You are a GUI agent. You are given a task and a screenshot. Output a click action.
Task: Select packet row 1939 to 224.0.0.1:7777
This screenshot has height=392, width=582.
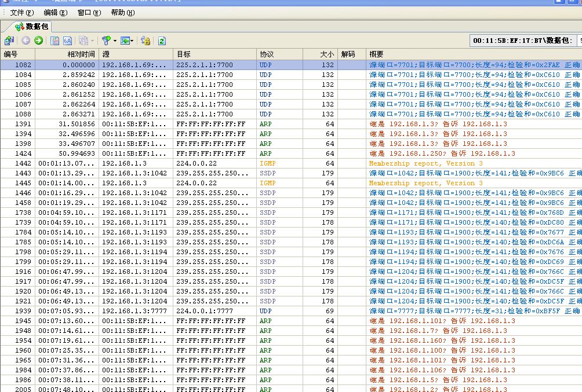click(174, 311)
